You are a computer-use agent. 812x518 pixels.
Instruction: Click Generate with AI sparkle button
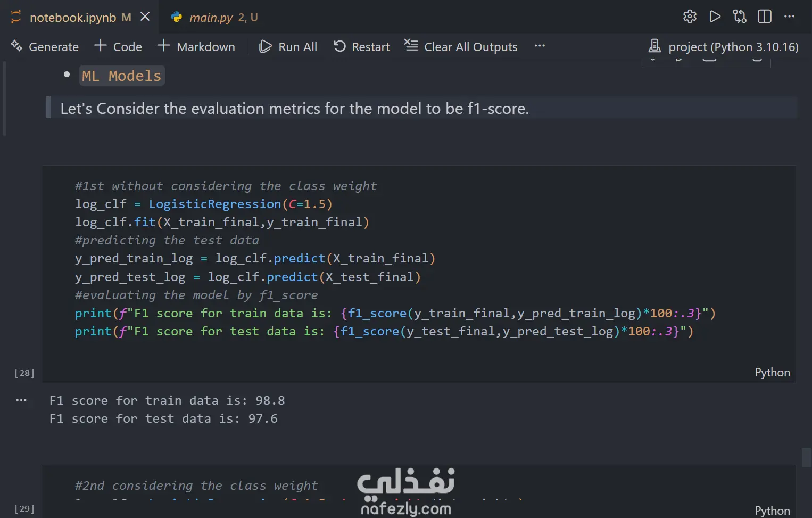coord(45,47)
